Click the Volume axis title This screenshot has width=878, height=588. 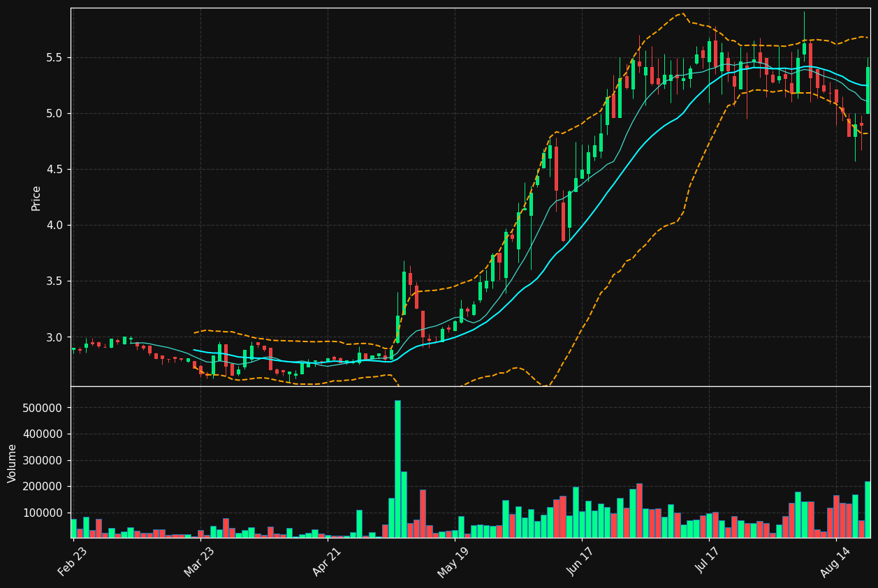click(x=13, y=463)
